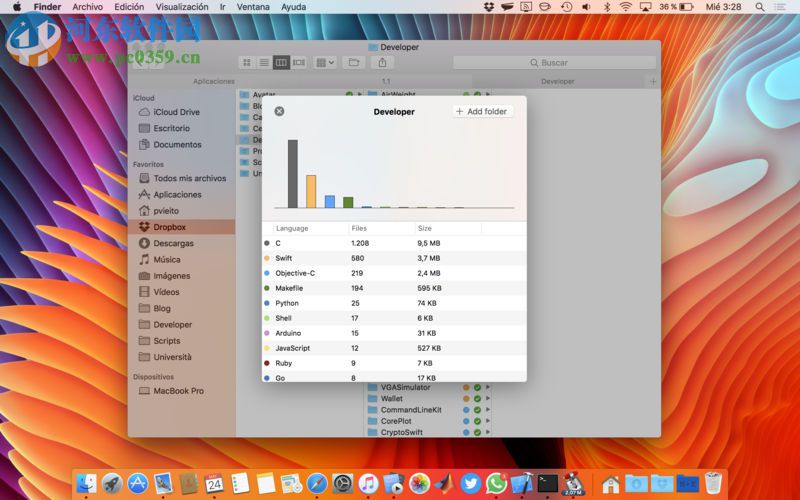Select the JavaScript language row
This screenshot has width=800, height=500.
pyautogui.click(x=394, y=348)
